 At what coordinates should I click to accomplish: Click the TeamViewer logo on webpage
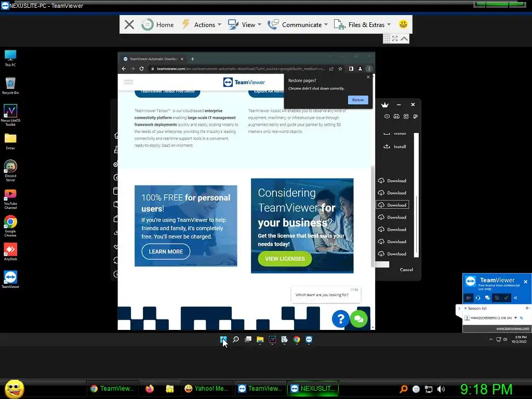[x=244, y=82]
